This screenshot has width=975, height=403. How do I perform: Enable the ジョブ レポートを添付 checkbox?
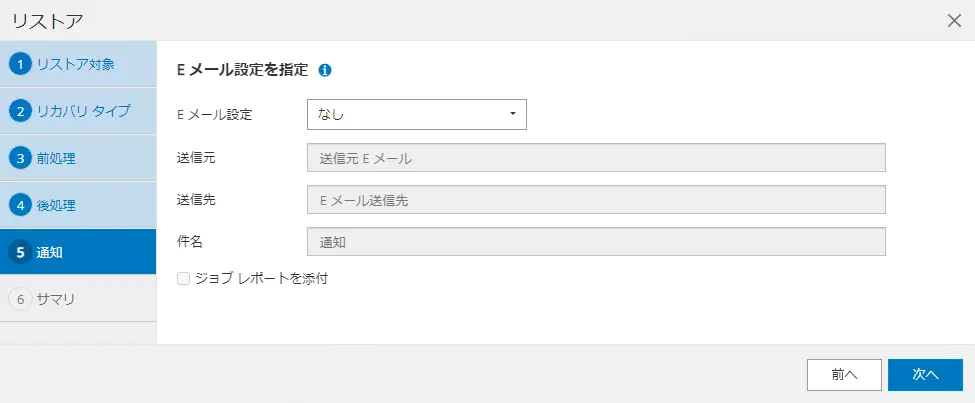pos(183,279)
